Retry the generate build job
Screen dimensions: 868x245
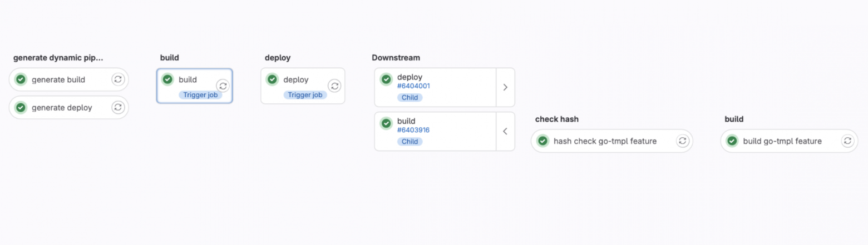117,79
